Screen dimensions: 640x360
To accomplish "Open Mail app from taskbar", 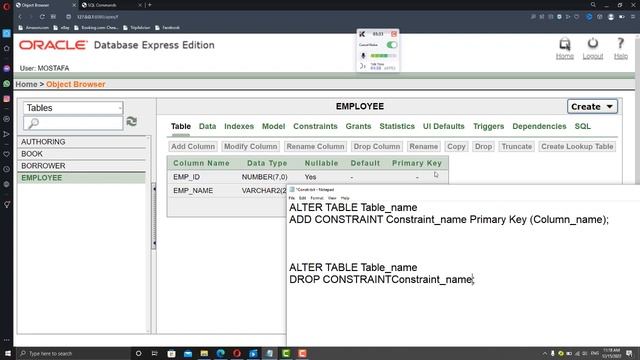I will point(188,353).
